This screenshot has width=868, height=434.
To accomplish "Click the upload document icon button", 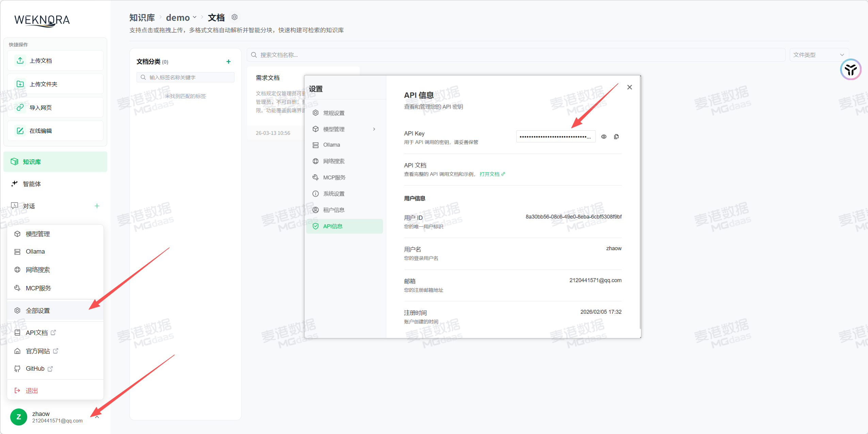I will [20, 61].
